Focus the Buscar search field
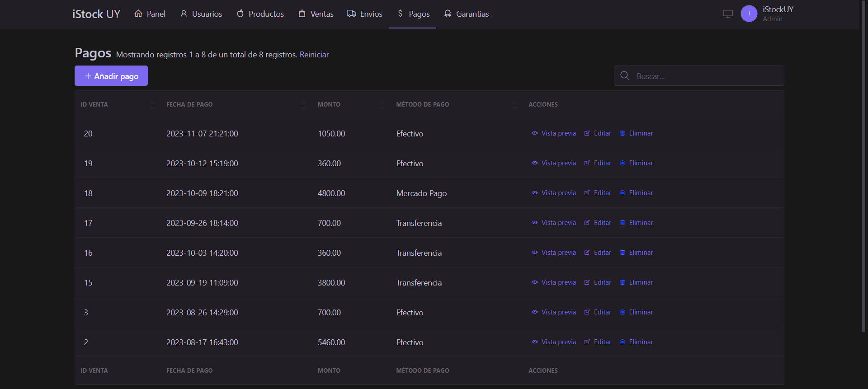The height and width of the screenshot is (389, 868). click(x=705, y=76)
